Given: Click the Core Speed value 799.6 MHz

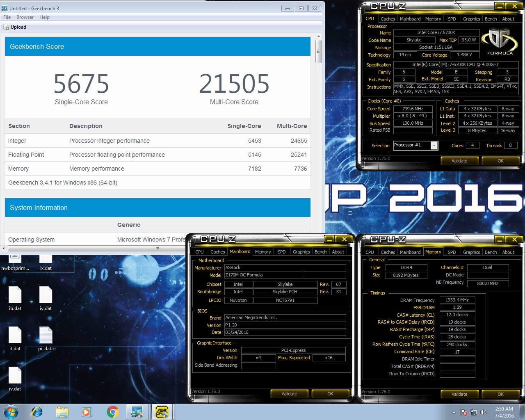Looking at the screenshot, I should (413, 109).
